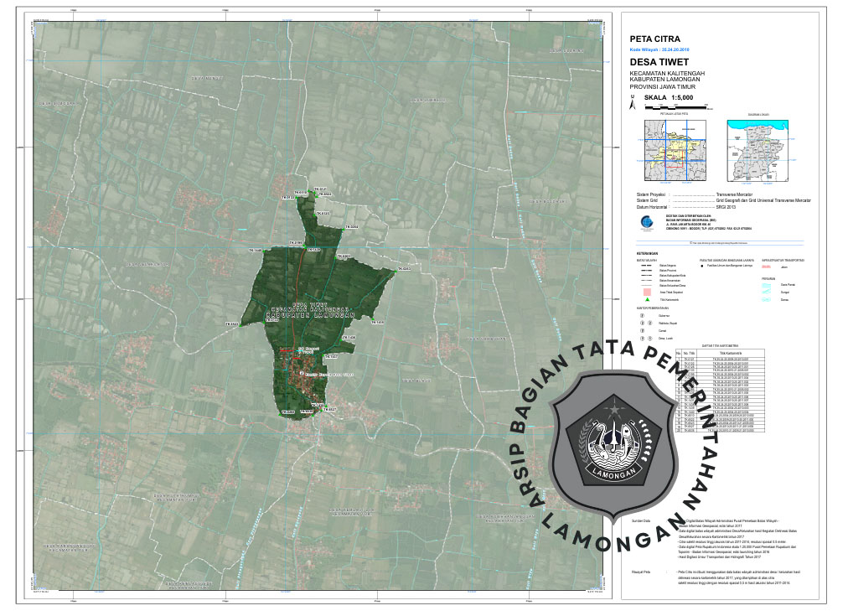Click the Kantor Kepala Desa Tiwet map marker
The width and height of the screenshot is (848, 616).
pyautogui.click(x=301, y=375)
